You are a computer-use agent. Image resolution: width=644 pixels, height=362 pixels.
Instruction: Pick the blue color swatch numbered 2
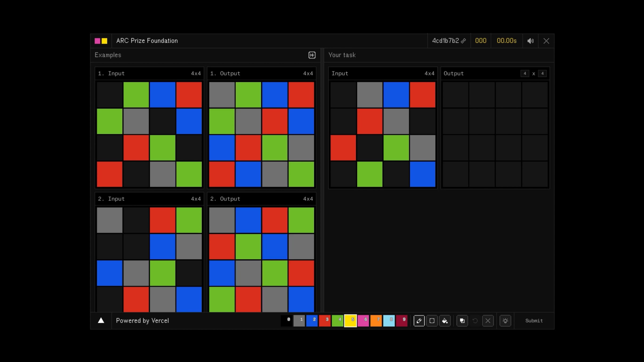pyautogui.click(x=312, y=321)
